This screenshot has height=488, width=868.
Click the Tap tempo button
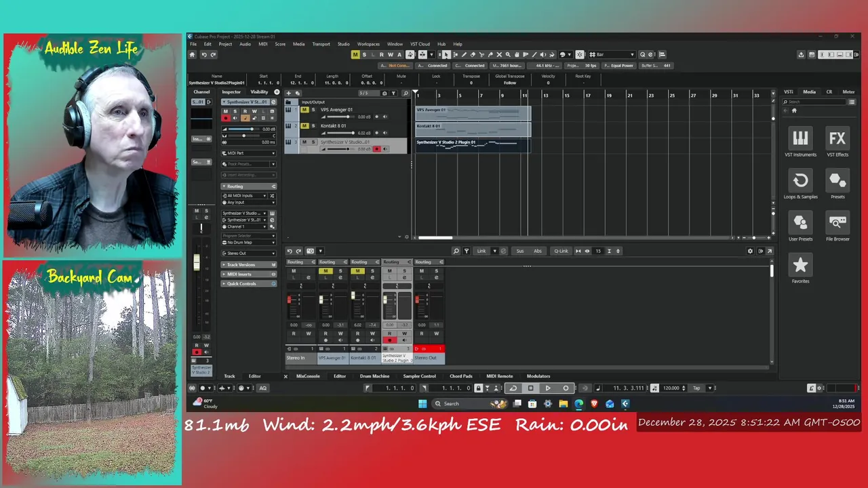pos(696,388)
